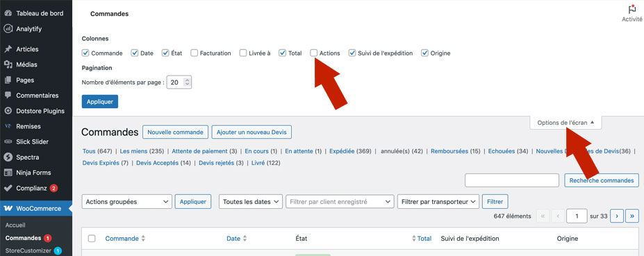This screenshot has width=644, height=256.
Task: Open Commandes submenu under WooCommerce
Action: pos(23,238)
